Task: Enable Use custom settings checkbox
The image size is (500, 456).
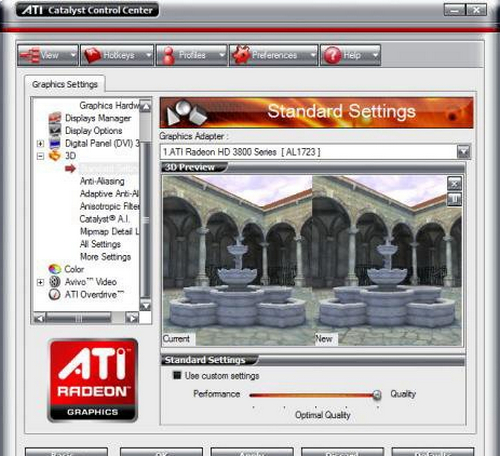Action: (177, 375)
